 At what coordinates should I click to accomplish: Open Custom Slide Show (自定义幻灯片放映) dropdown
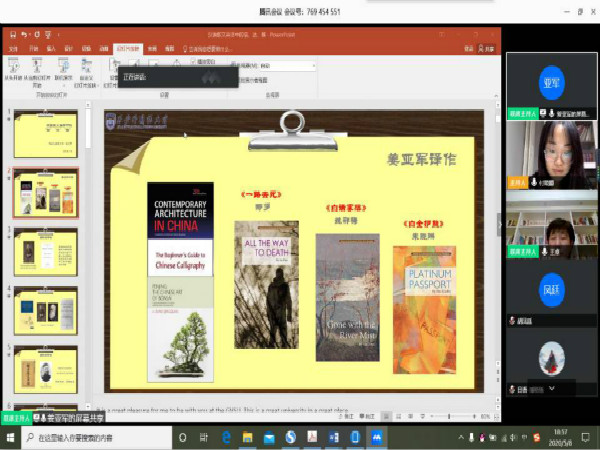pos(86,73)
